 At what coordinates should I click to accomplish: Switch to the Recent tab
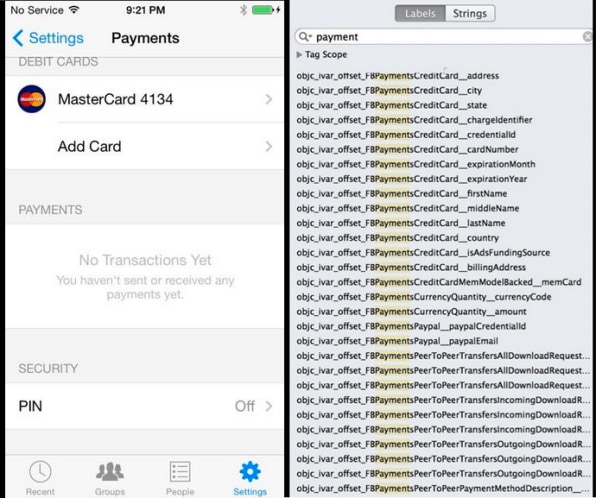(x=40, y=478)
